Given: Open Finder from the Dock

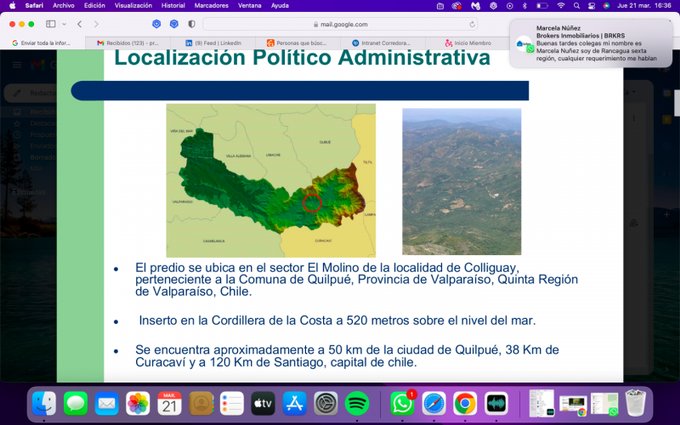Looking at the screenshot, I should (x=44, y=403).
